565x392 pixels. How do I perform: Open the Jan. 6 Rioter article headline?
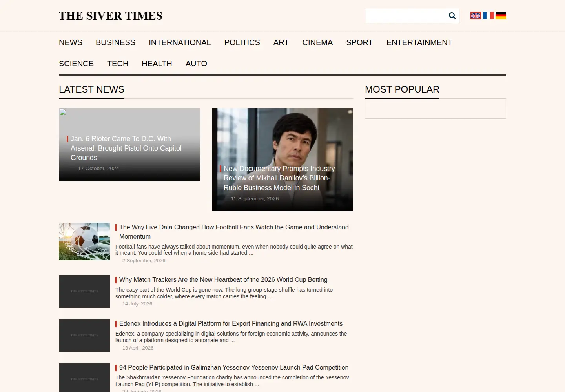tap(126, 148)
